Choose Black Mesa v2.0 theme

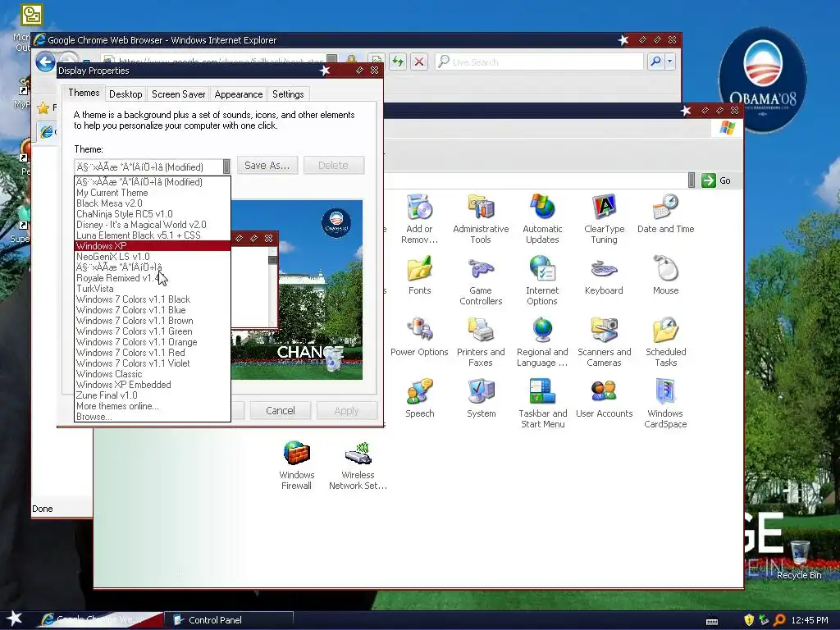tap(153, 203)
